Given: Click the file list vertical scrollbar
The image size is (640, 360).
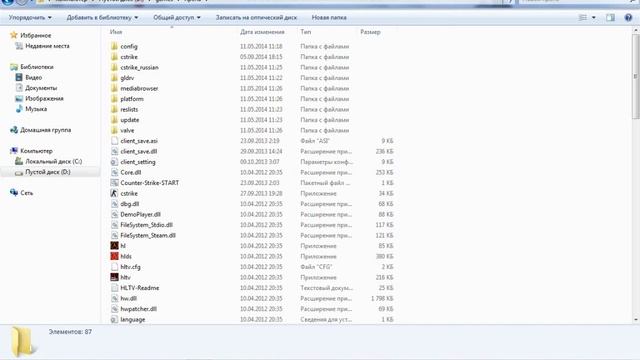Looking at the screenshot, I should tap(636, 78).
